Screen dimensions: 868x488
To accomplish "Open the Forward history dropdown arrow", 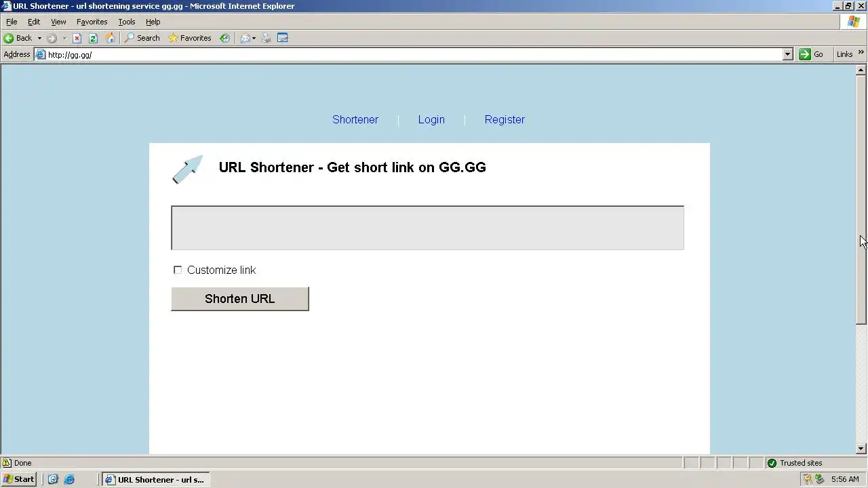I will tap(64, 38).
